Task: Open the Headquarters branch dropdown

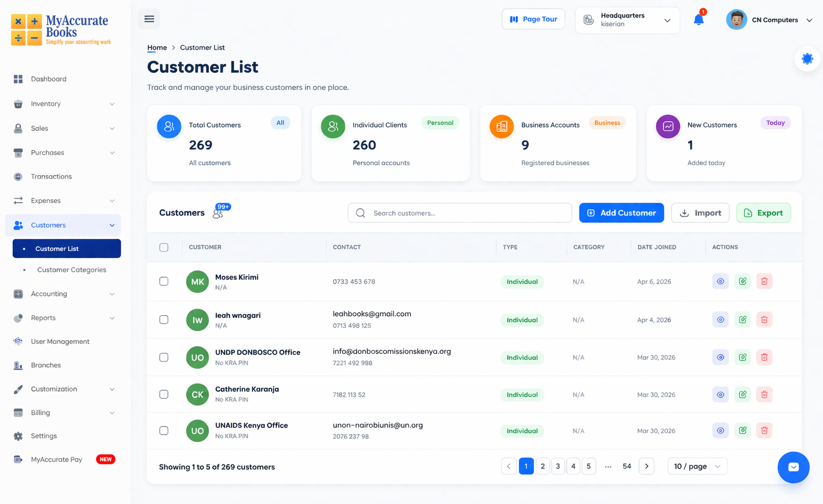Action: 627,20
